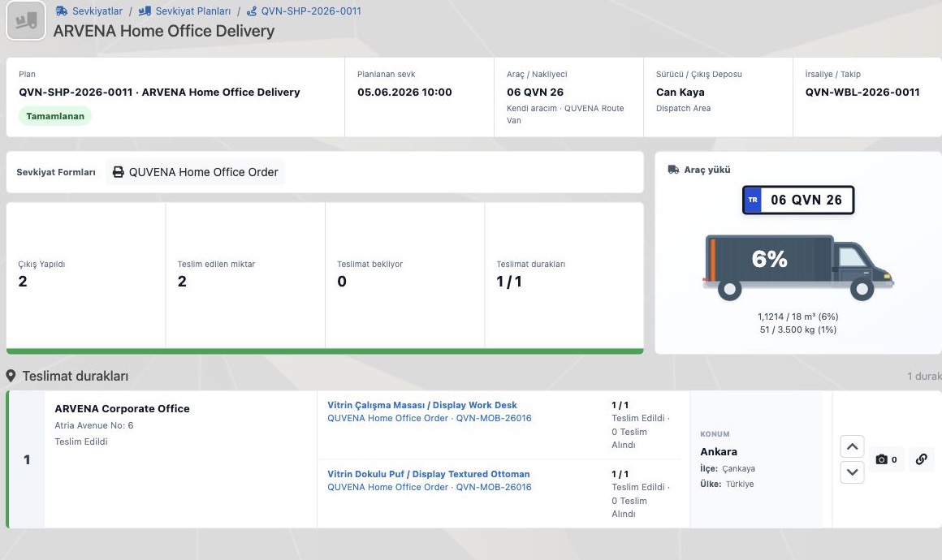Move the delivery stop down with chevron
The image size is (942, 560).
click(852, 472)
